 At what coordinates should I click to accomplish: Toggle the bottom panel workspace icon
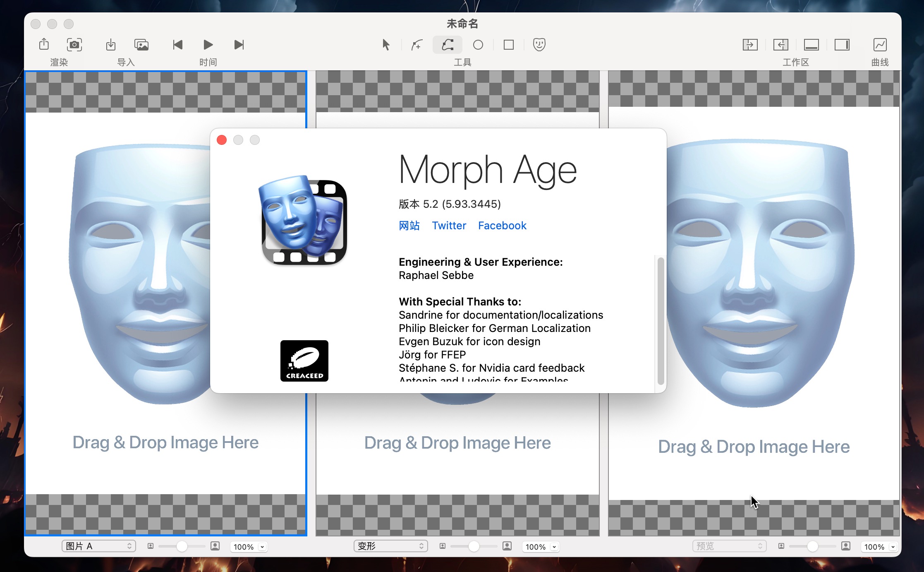(811, 44)
